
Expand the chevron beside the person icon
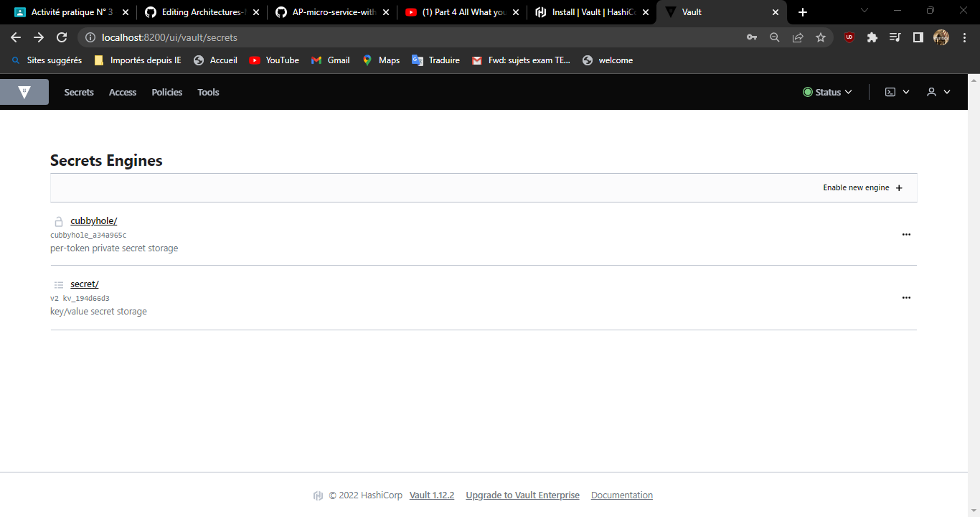tap(946, 91)
